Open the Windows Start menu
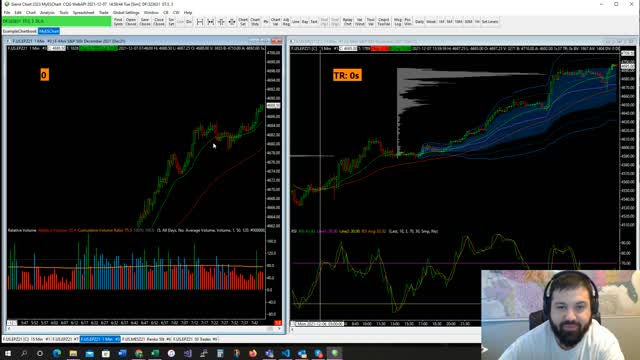Screen dimensions: 640x360 tap(8, 353)
